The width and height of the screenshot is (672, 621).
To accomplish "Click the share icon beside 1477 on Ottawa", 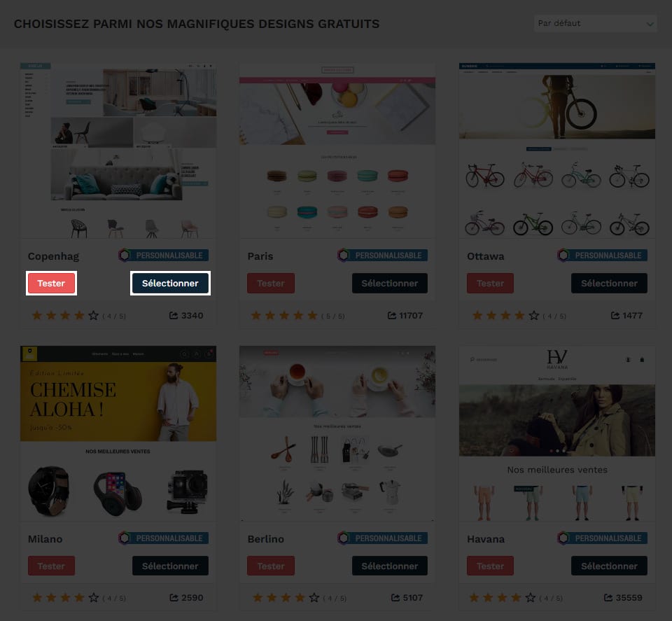I will [x=615, y=316].
